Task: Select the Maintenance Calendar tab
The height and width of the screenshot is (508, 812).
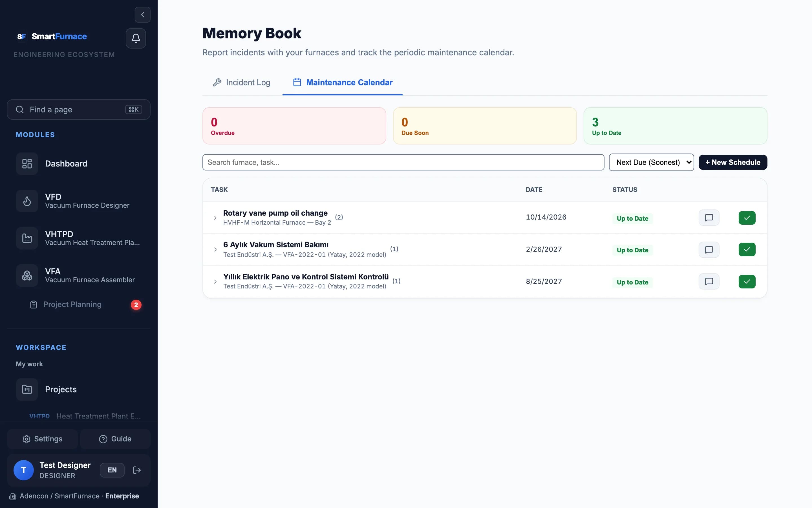Action: [343, 82]
